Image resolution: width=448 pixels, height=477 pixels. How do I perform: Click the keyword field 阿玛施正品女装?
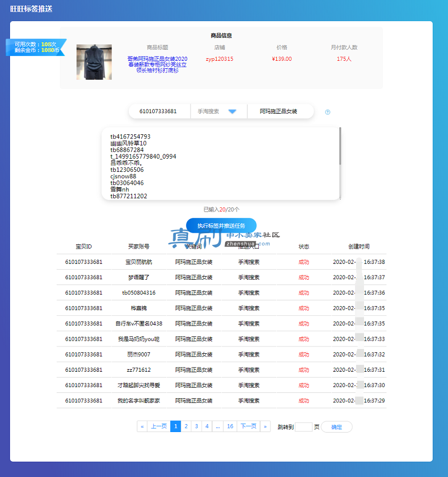tap(278, 112)
